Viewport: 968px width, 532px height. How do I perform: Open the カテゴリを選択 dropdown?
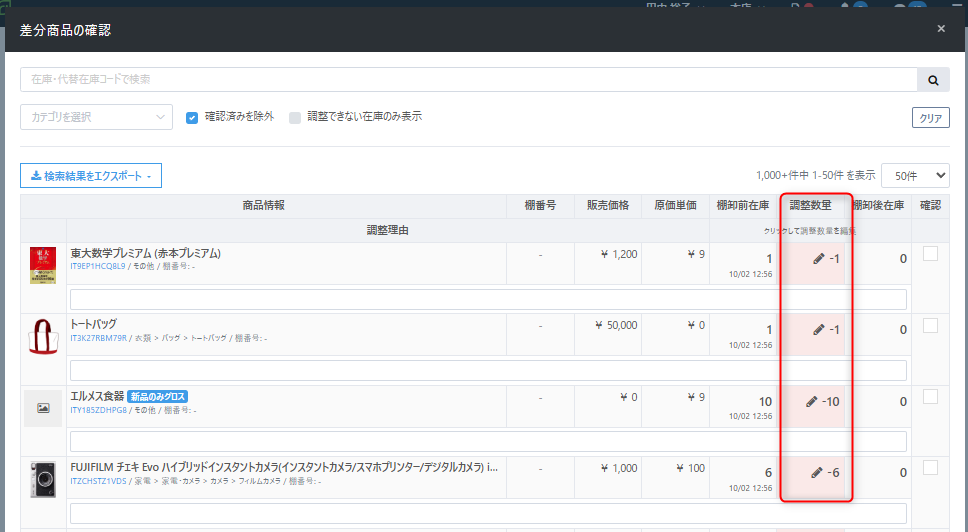click(x=96, y=117)
